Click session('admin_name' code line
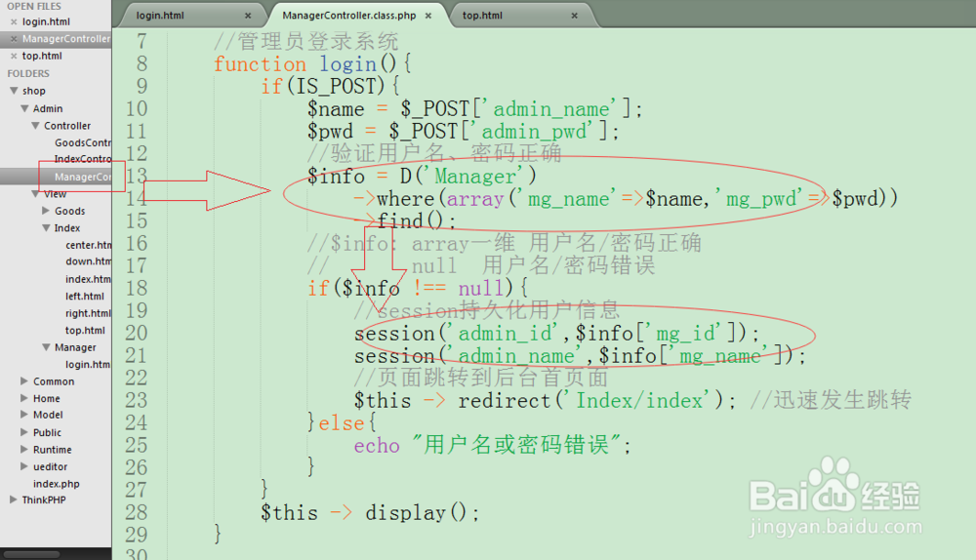Screen dimensions: 976x560 580,356
